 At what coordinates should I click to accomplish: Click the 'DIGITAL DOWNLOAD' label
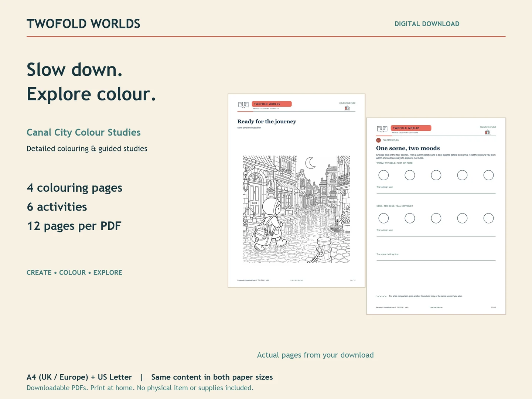(427, 24)
